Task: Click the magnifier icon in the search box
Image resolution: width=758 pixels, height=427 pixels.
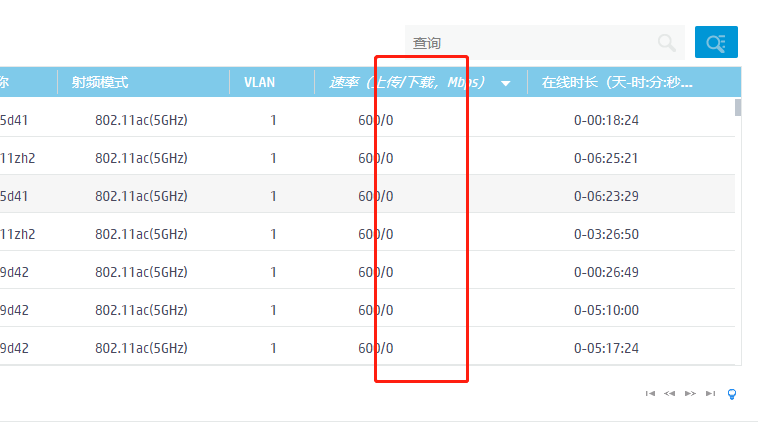Action: [666, 42]
